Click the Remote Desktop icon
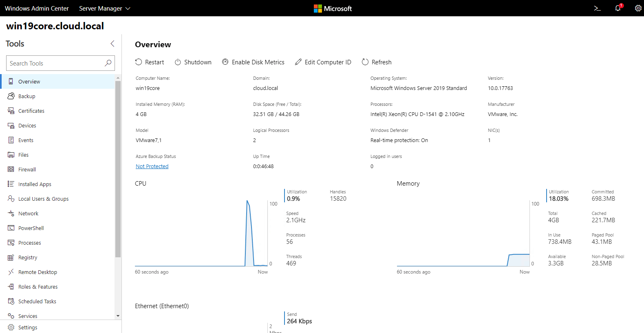Screen dimensions: 644x333 click(x=11, y=272)
